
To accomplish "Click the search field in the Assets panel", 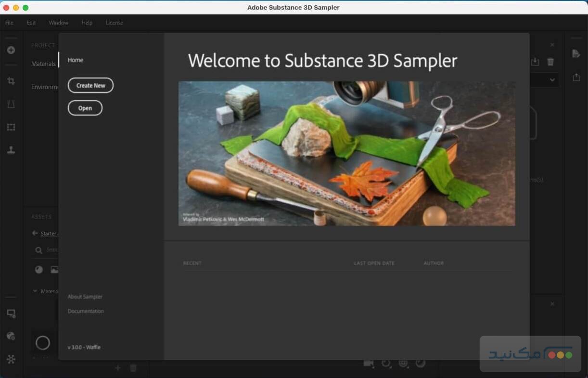I will click(x=53, y=250).
